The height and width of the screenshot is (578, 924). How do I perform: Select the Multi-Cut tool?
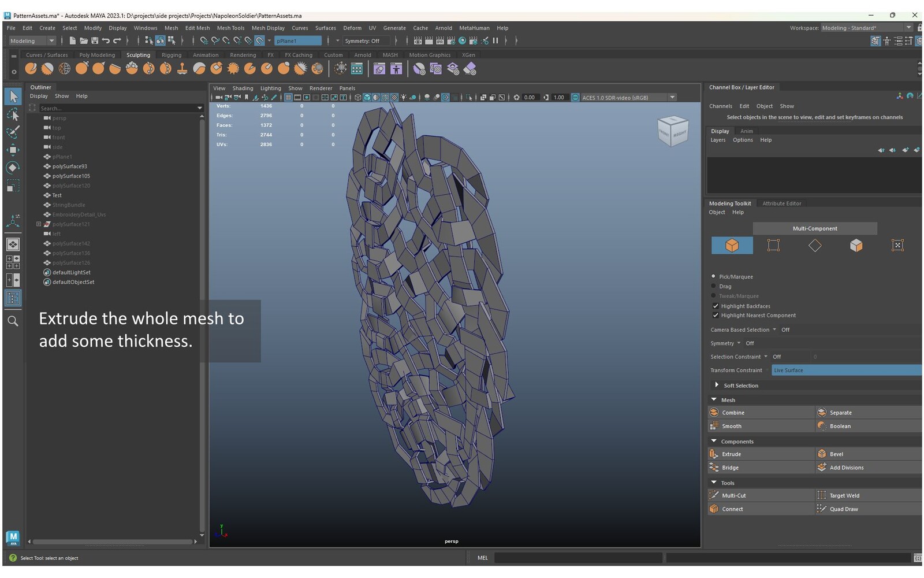(x=733, y=495)
